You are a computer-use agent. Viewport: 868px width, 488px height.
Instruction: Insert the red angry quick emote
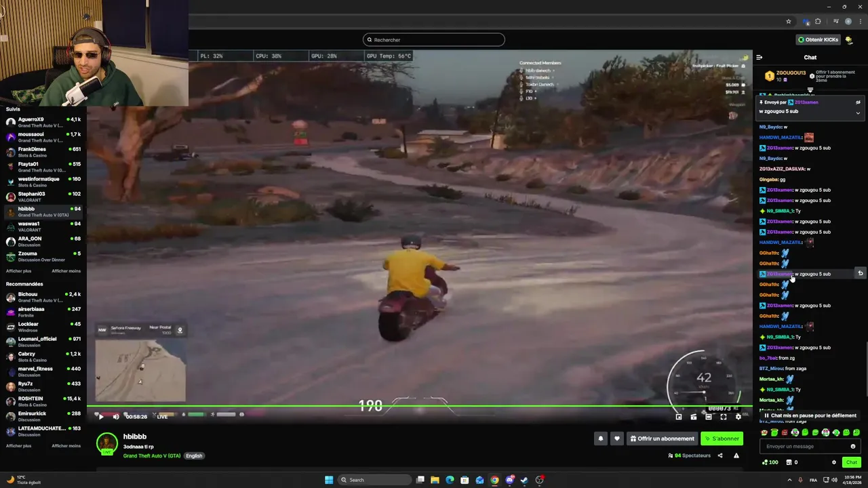click(x=785, y=432)
